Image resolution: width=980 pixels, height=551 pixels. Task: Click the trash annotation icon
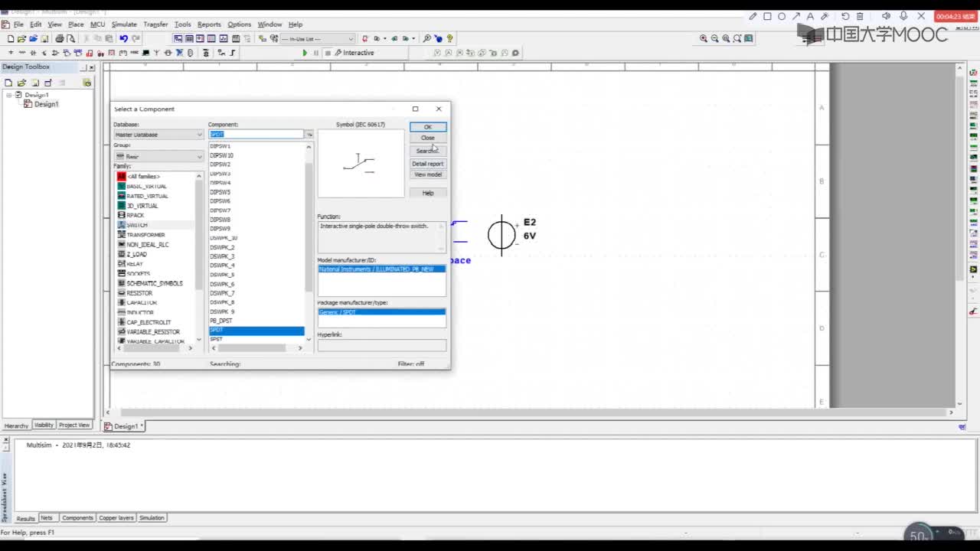(860, 16)
